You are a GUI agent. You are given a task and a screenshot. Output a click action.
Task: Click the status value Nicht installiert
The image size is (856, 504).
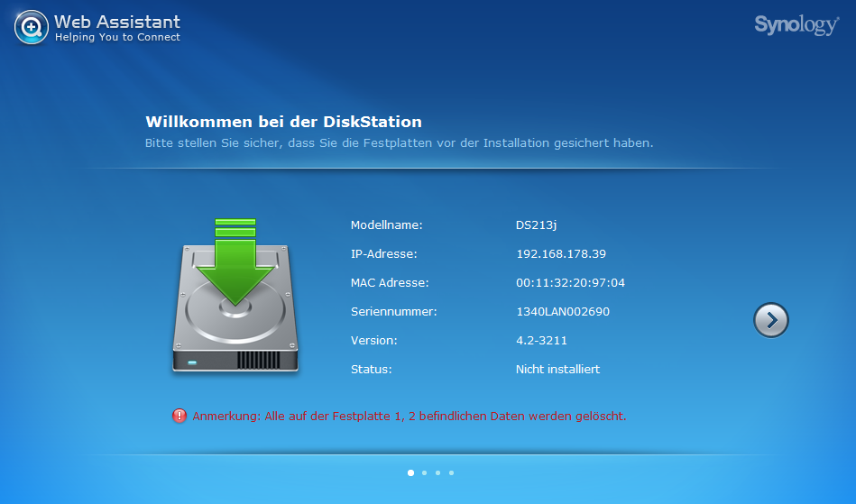click(x=558, y=370)
